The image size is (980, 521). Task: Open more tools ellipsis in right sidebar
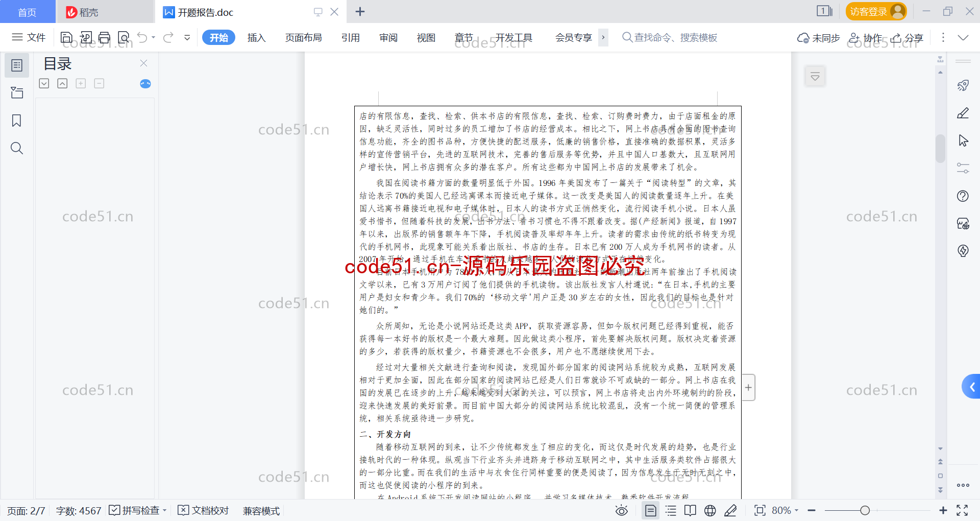coord(963,485)
